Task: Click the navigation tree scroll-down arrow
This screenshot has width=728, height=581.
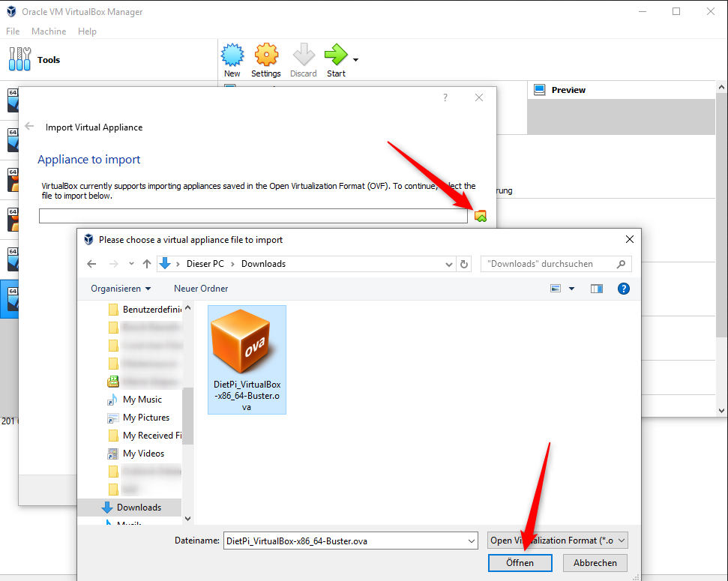Action: click(187, 518)
